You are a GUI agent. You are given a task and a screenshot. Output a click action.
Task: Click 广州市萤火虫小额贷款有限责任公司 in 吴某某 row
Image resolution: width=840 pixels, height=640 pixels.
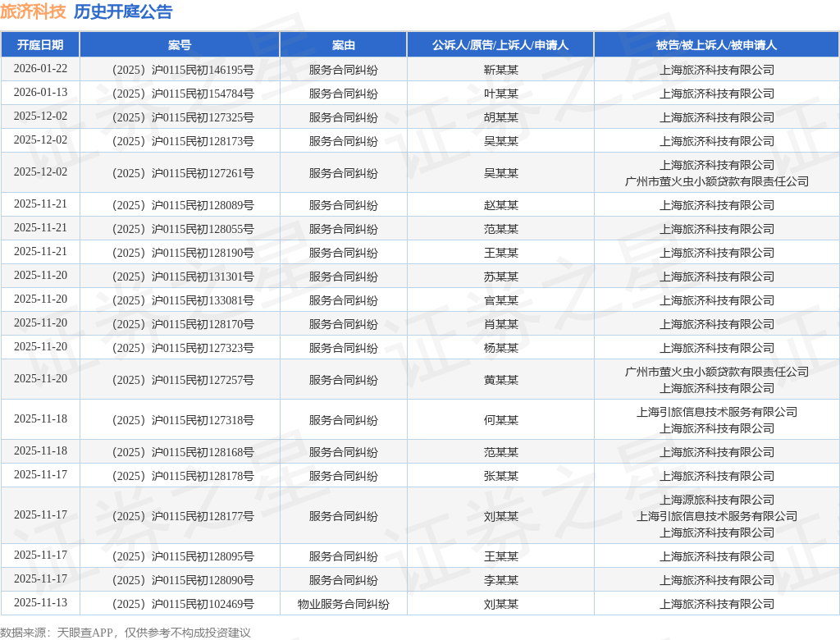point(717,181)
